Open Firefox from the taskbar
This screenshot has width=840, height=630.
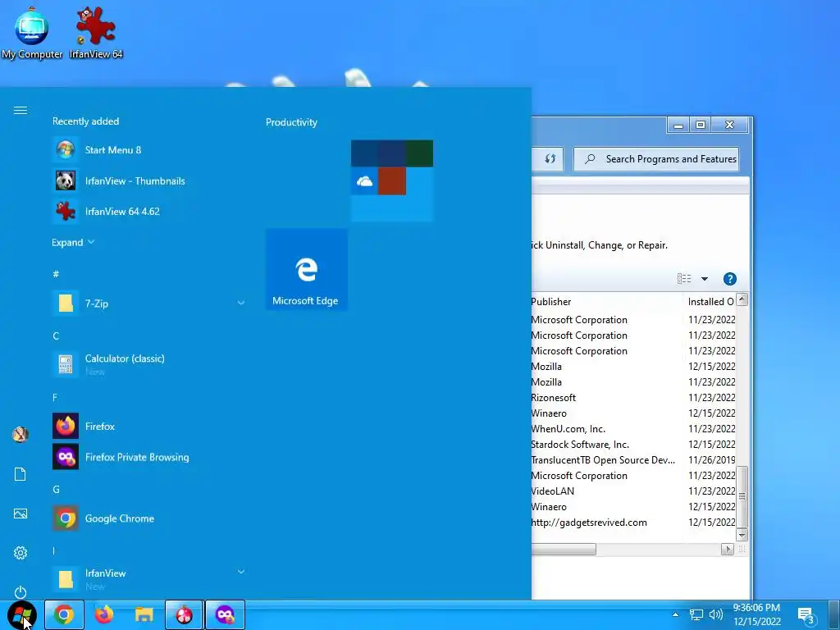[104, 614]
